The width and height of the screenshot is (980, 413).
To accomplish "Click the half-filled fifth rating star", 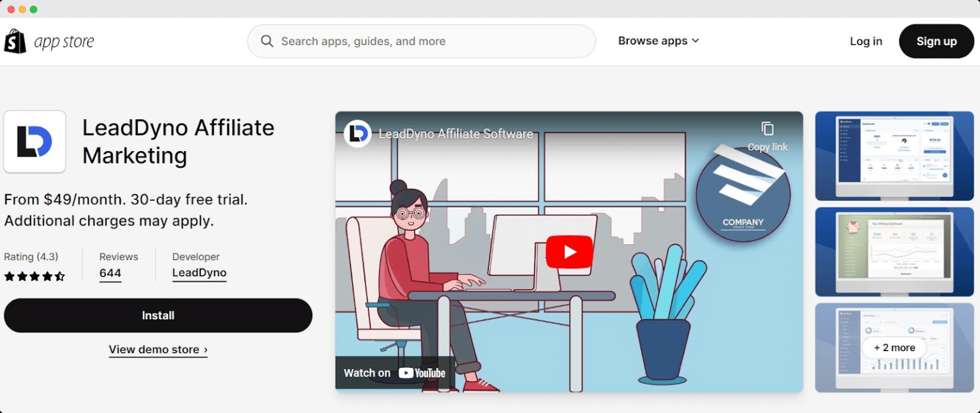I will pyautogui.click(x=61, y=276).
